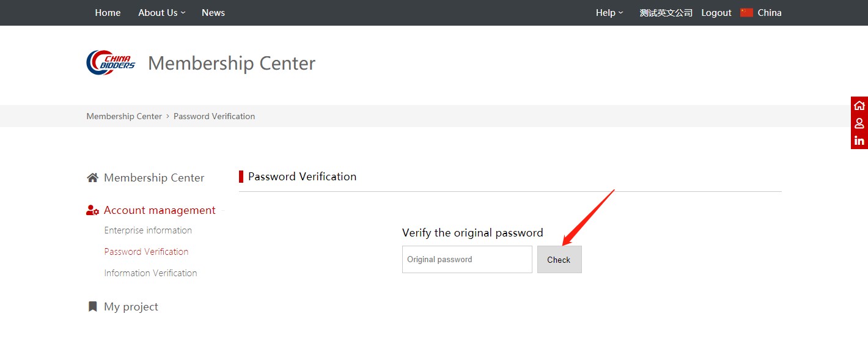Expand the Help dropdown menu
Screen dimensions: 868x363
pos(609,12)
